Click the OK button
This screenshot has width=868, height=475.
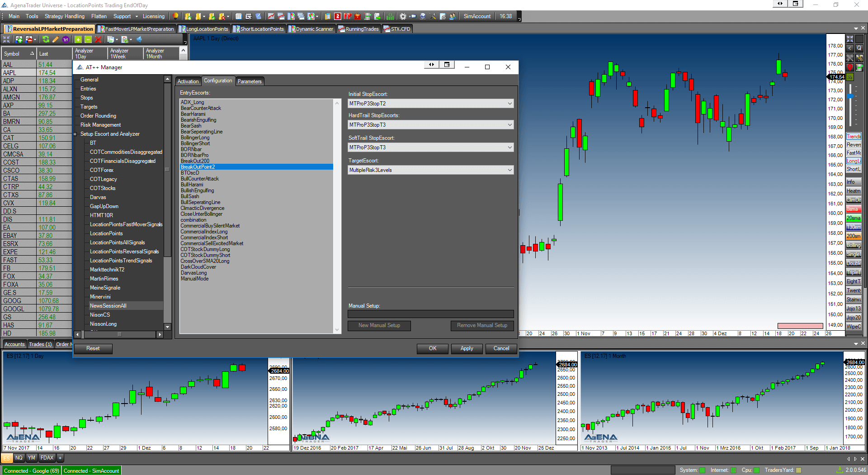click(433, 348)
